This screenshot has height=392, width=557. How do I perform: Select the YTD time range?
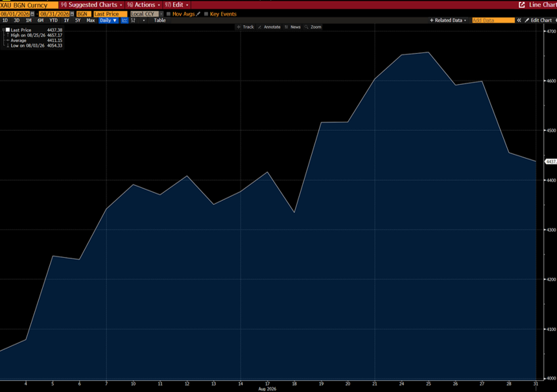pyautogui.click(x=53, y=20)
